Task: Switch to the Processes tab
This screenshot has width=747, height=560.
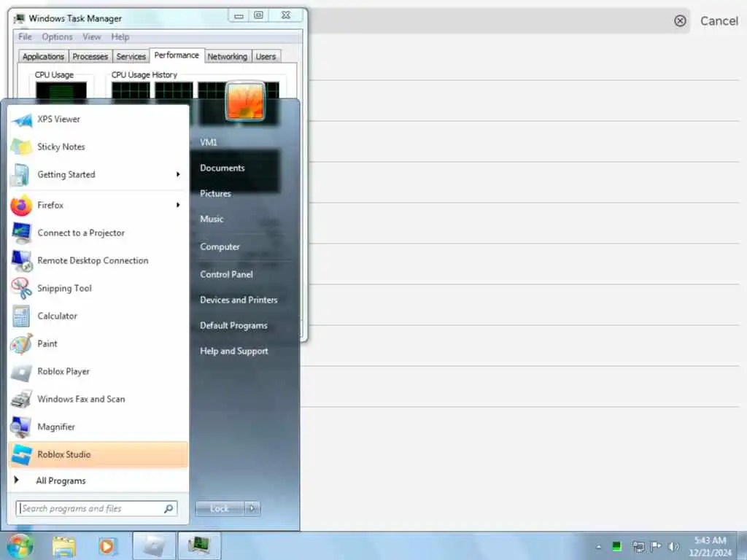Action: pos(90,56)
